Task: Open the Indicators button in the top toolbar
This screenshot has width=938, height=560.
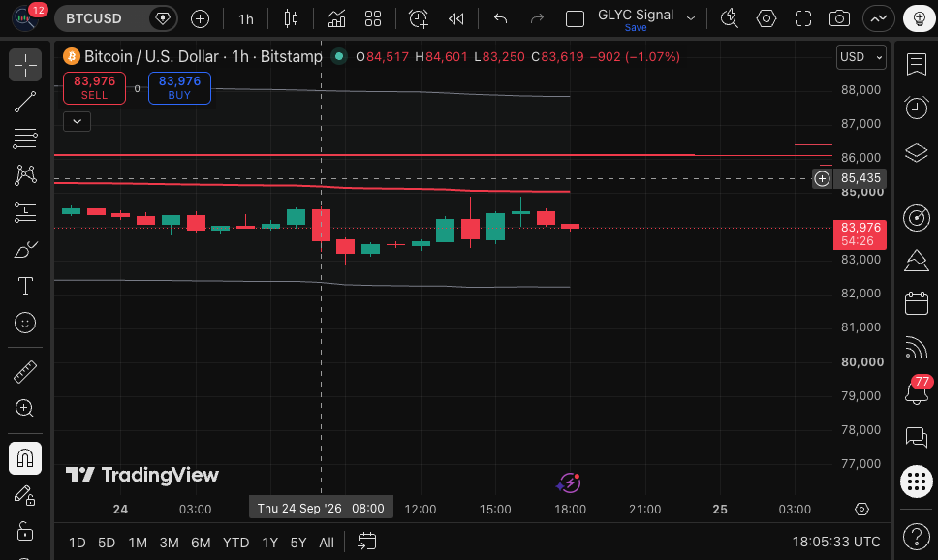Action: click(x=336, y=18)
